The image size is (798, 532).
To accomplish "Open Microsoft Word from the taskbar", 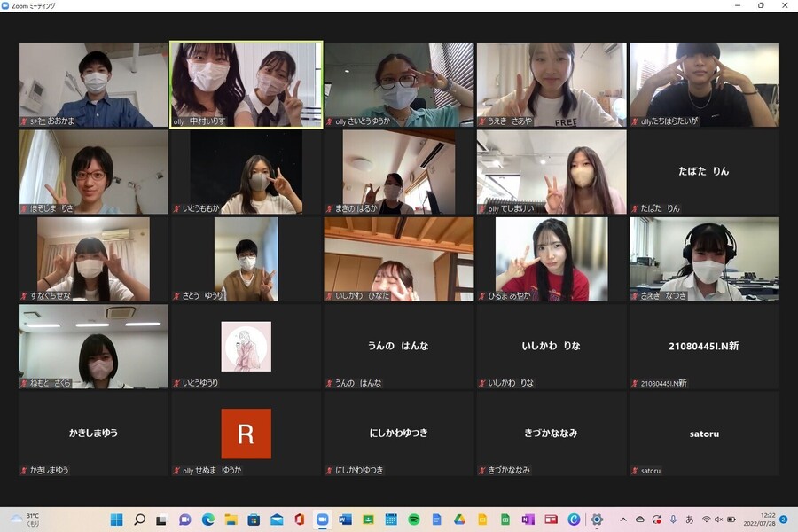I will (346, 520).
